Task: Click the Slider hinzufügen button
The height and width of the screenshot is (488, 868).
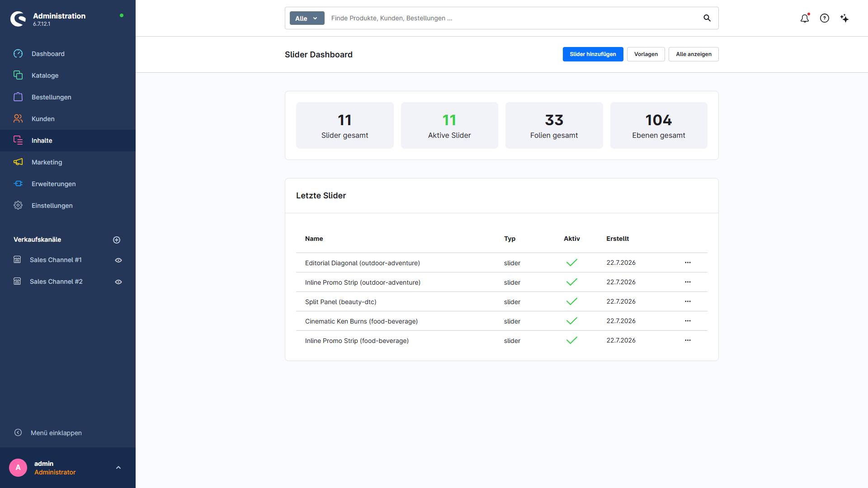Action: [x=593, y=54]
